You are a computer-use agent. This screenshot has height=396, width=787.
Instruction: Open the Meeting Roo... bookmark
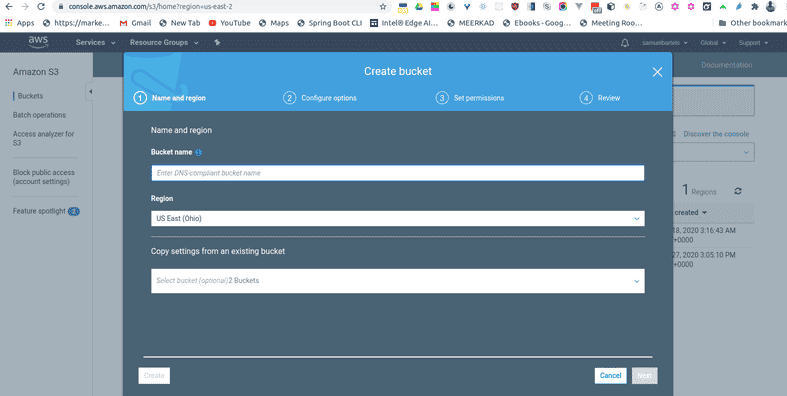pyautogui.click(x=610, y=23)
